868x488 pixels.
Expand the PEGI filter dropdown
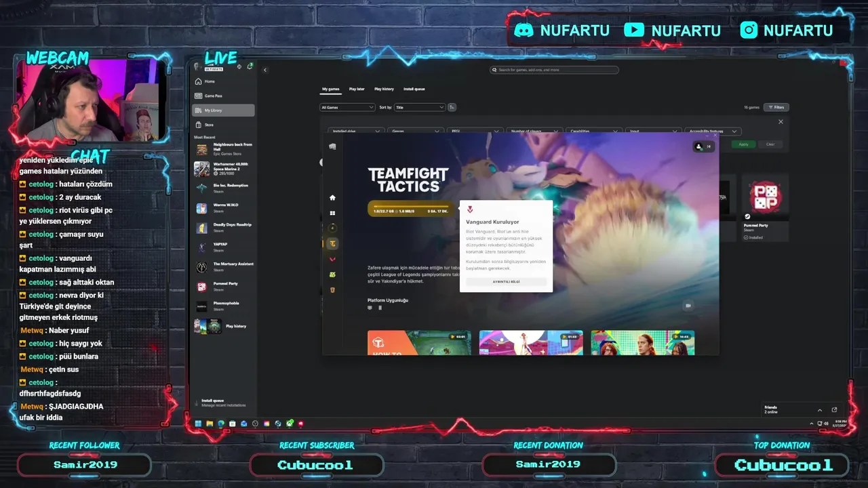pyautogui.click(x=475, y=131)
